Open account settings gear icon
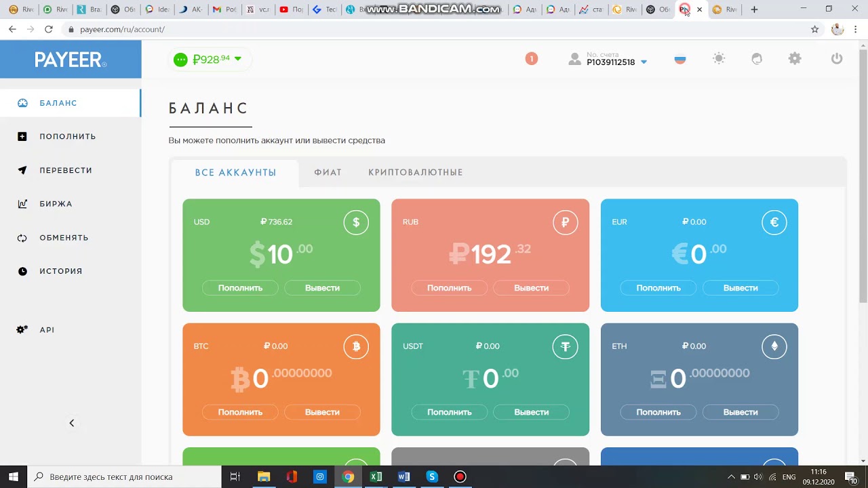The width and height of the screenshot is (868, 488). [795, 59]
